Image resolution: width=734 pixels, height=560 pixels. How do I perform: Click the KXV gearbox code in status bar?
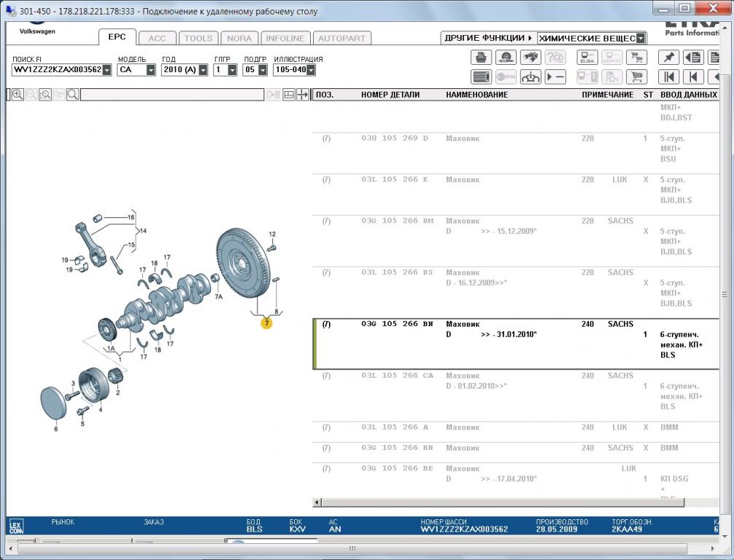297,529
